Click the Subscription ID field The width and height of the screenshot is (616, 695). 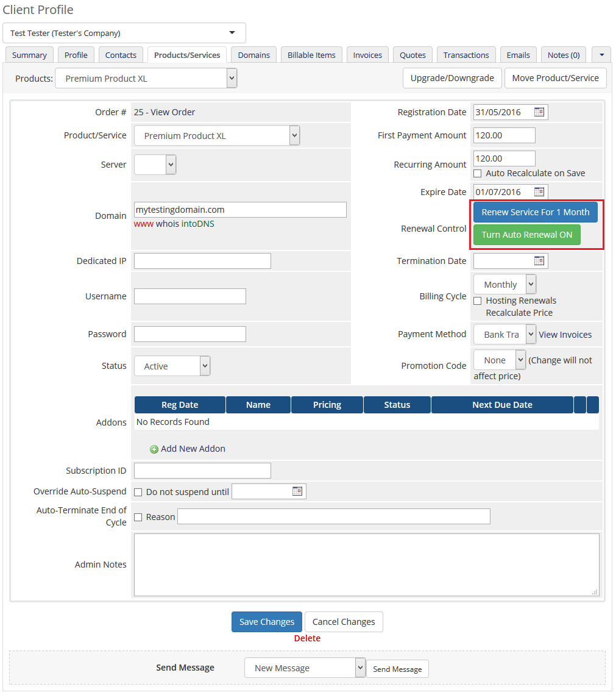pyautogui.click(x=202, y=470)
